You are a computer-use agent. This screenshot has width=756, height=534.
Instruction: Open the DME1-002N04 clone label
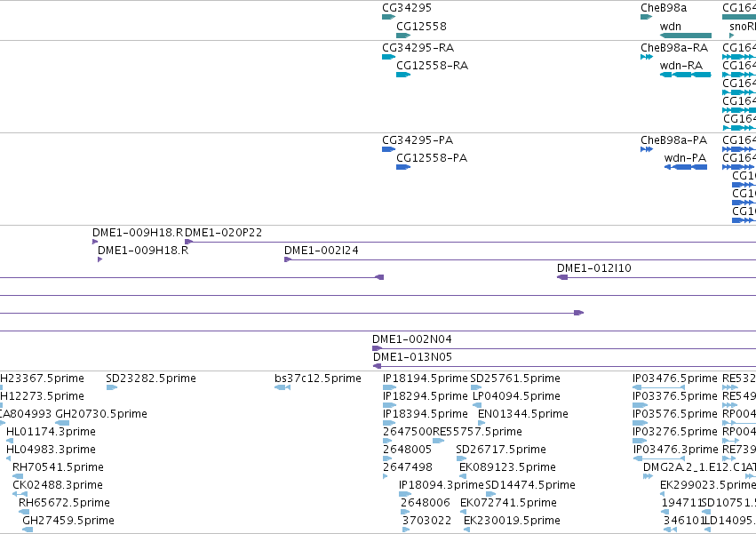pos(411,339)
